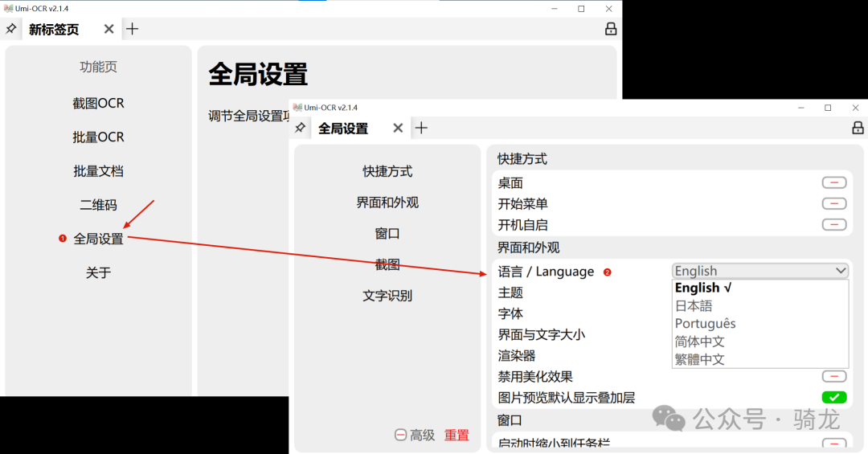
Task: Open 全局设置 from the function list
Action: pos(99,239)
